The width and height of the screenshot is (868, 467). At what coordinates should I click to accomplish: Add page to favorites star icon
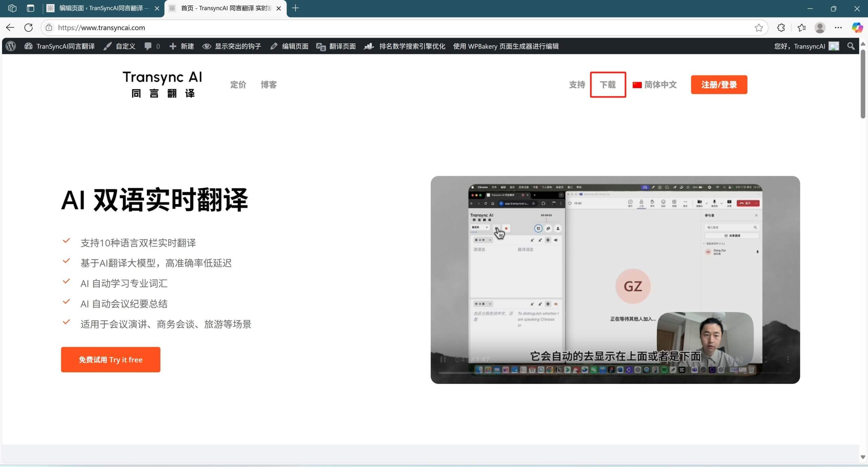tap(759, 27)
